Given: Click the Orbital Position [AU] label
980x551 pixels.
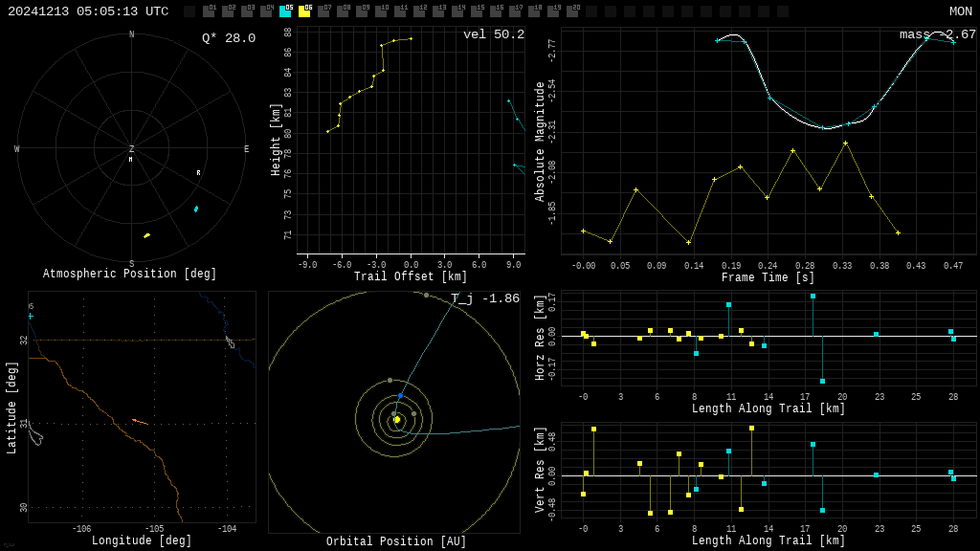Looking at the screenshot, I should (x=396, y=542).
